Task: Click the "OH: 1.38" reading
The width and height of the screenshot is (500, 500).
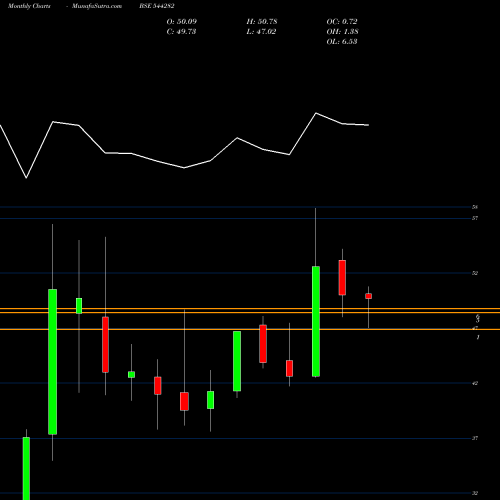Action: point(342,31)
